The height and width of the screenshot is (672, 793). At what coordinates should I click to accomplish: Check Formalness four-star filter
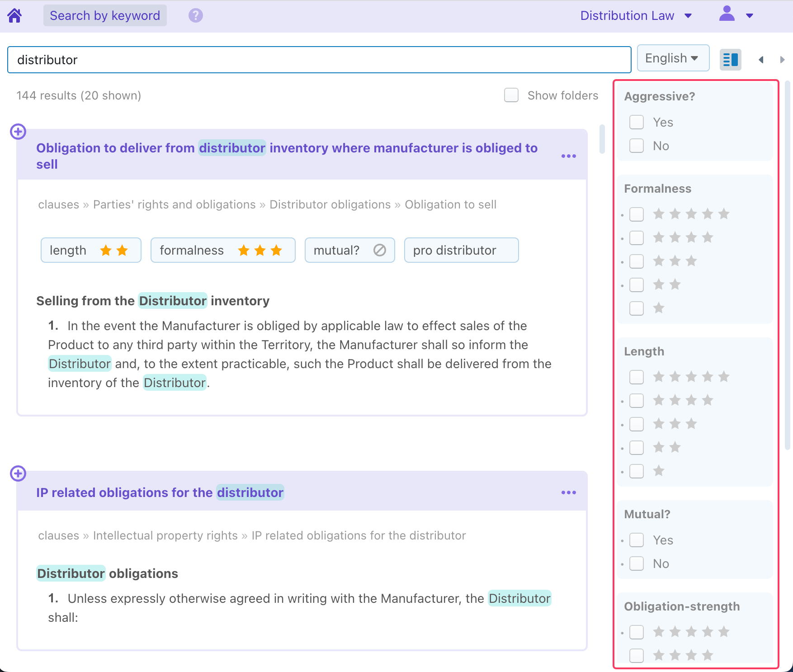click(x=637, y=238)
